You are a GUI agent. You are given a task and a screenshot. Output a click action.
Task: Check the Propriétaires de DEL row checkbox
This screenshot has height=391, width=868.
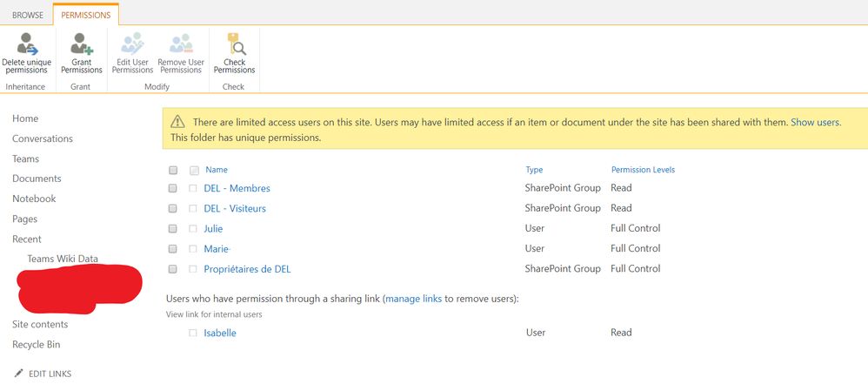tap(173, 269)
